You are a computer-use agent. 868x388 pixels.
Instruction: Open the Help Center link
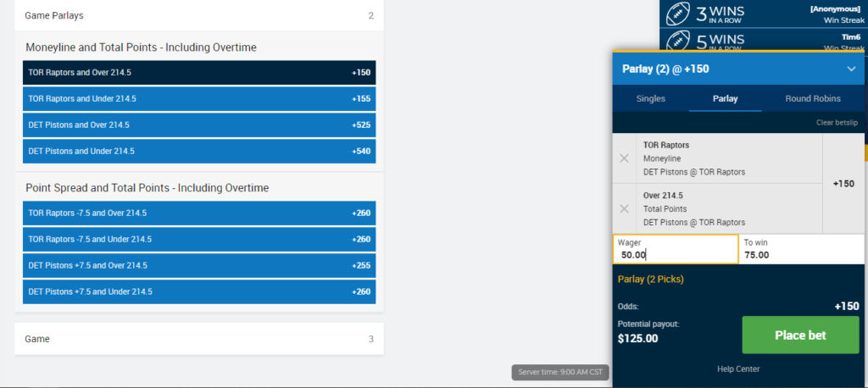[x=738, y=369]
